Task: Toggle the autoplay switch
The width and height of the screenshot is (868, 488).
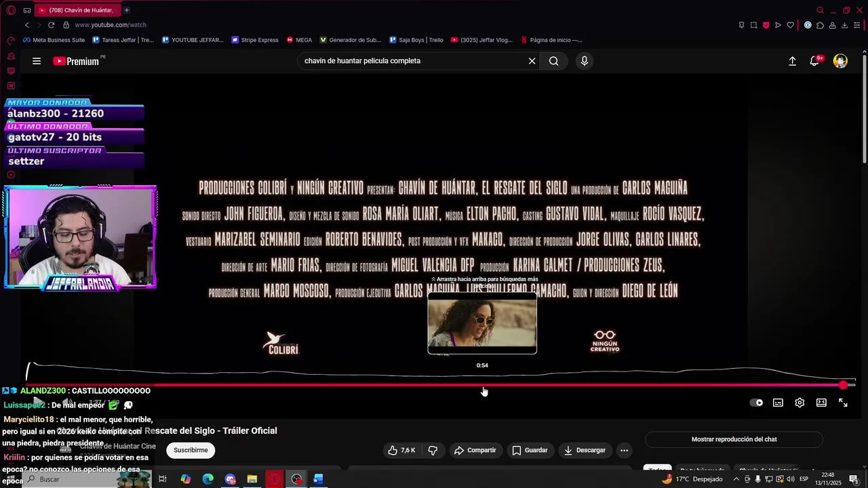Action: [x=756, y=403]
